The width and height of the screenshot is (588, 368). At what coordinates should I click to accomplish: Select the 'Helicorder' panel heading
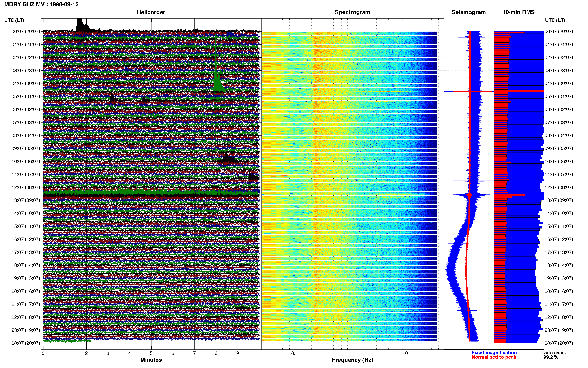coord(151,12)
